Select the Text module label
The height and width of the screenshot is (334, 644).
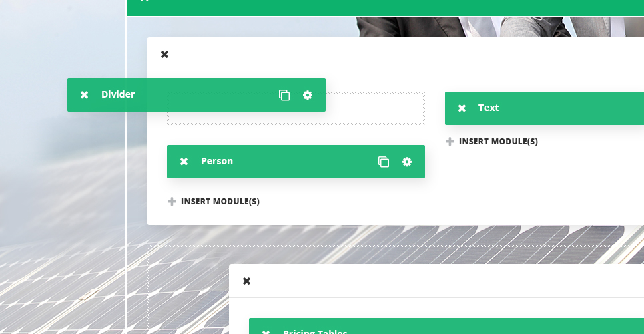pos(489,108)
